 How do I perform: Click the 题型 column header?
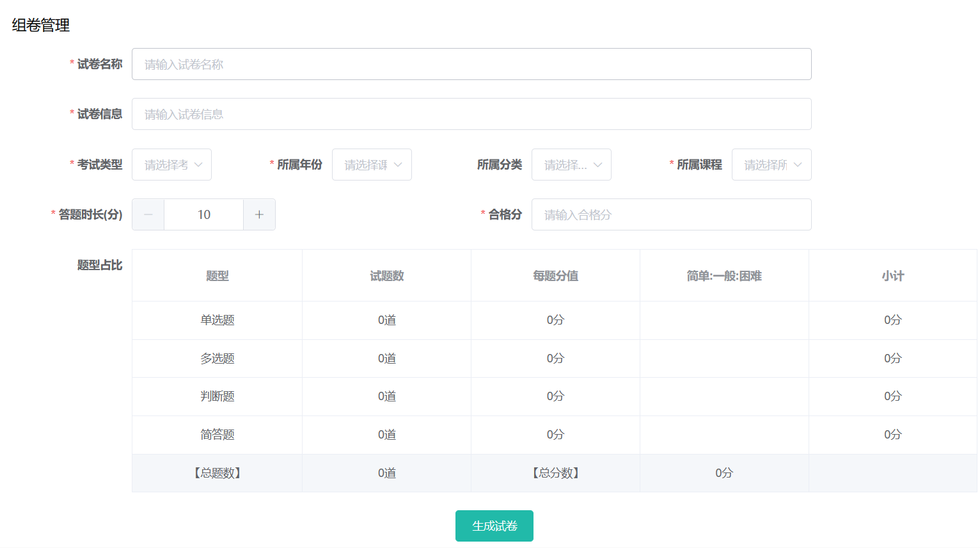pyautogui.click(x=217, y=276)
